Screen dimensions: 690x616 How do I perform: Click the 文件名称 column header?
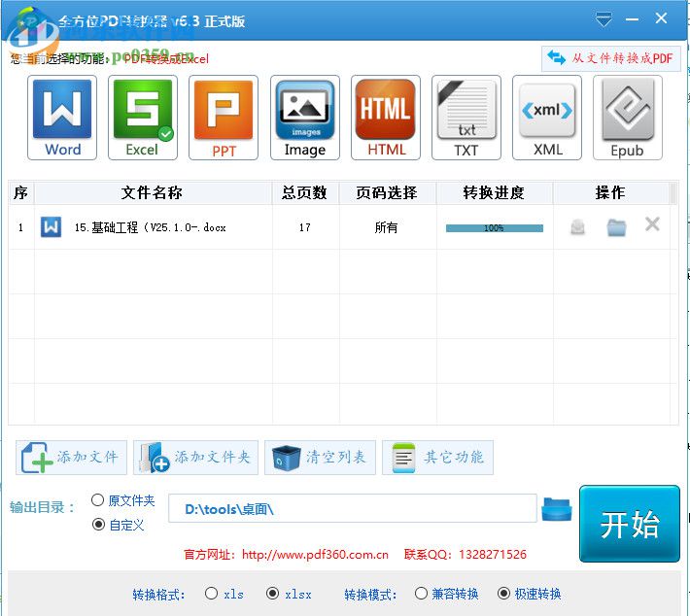pos(153,192)
